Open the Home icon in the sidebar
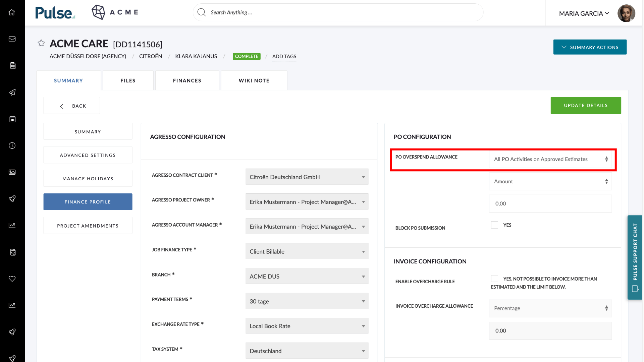Viewport: 644px width, 362px height. pos(12,12)
